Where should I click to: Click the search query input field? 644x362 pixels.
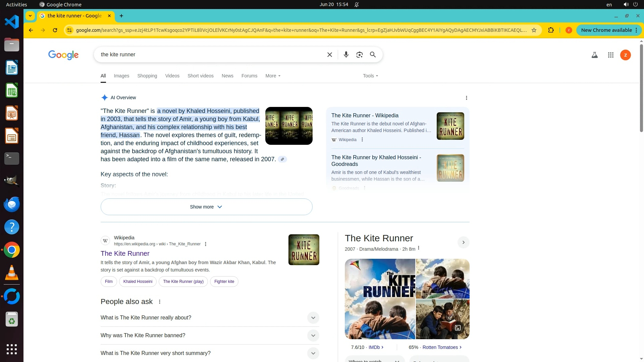pyautogui.click(x=208, y=55)
